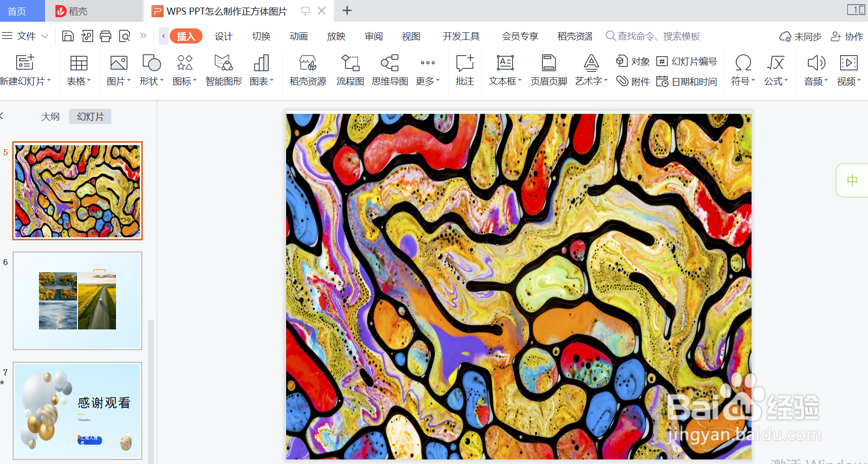Select slide 7 感谢观看 thumbnail
The image size is (868, 464).
pos(77,410)
